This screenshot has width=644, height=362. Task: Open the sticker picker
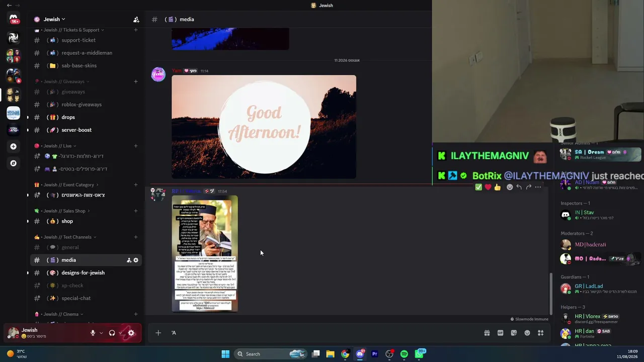(514, 333)
